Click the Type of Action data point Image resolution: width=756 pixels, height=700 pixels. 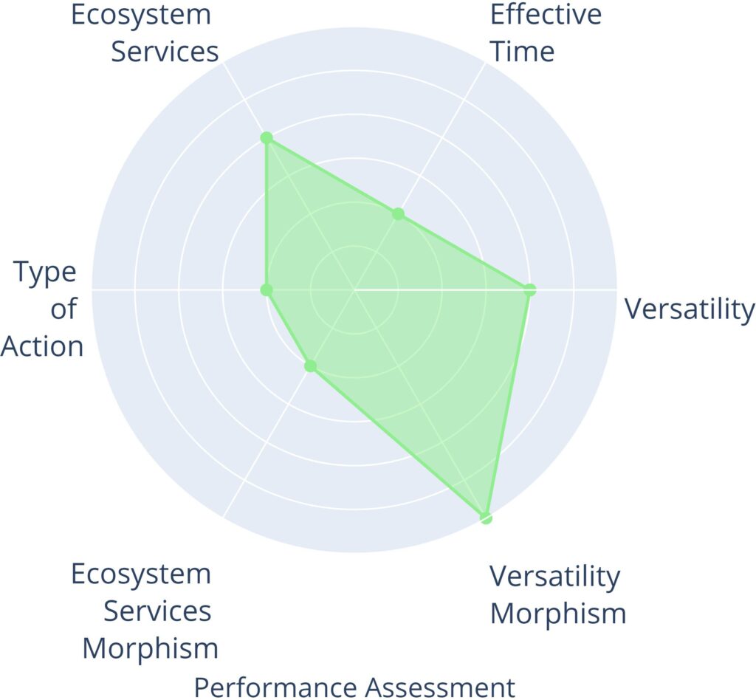tap(267, 290)
